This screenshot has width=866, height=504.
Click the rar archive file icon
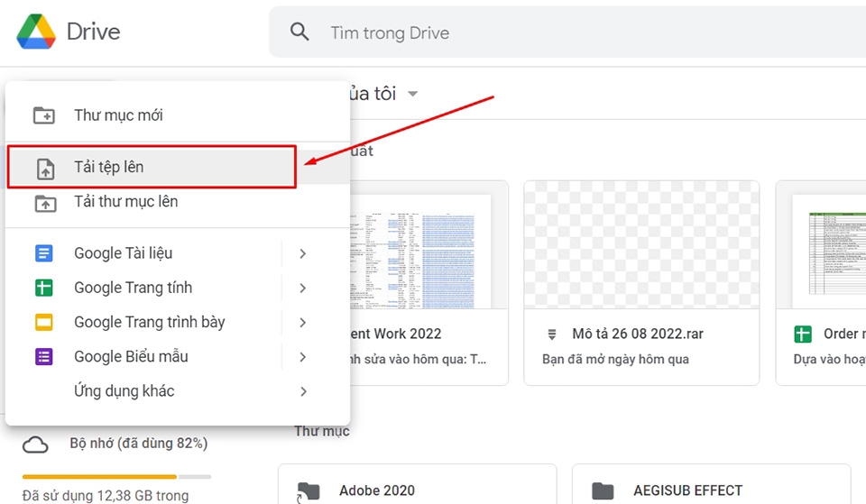(x=551, y=334)
